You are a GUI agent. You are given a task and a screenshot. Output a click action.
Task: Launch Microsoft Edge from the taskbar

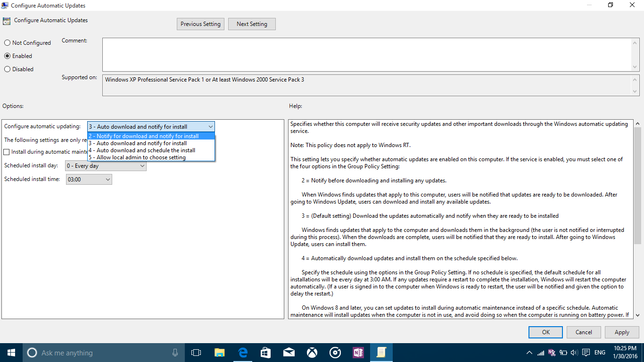point(242,353)
